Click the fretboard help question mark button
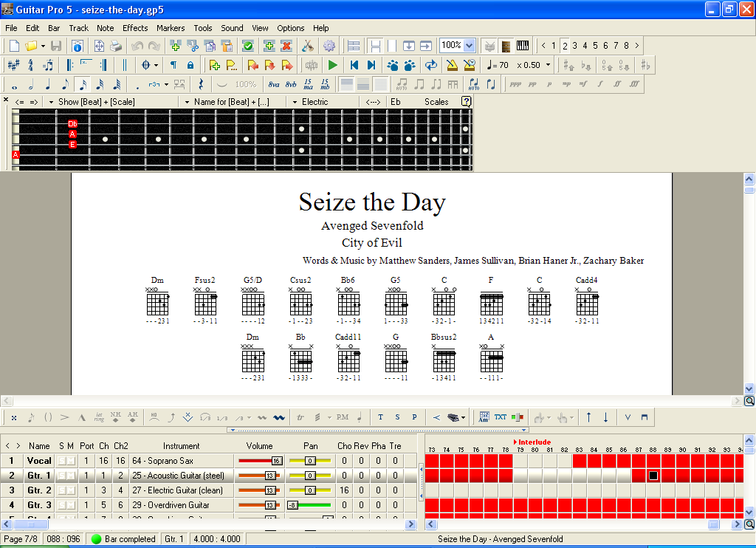This screenshot has height=548, width=756. tap(467, 101)
